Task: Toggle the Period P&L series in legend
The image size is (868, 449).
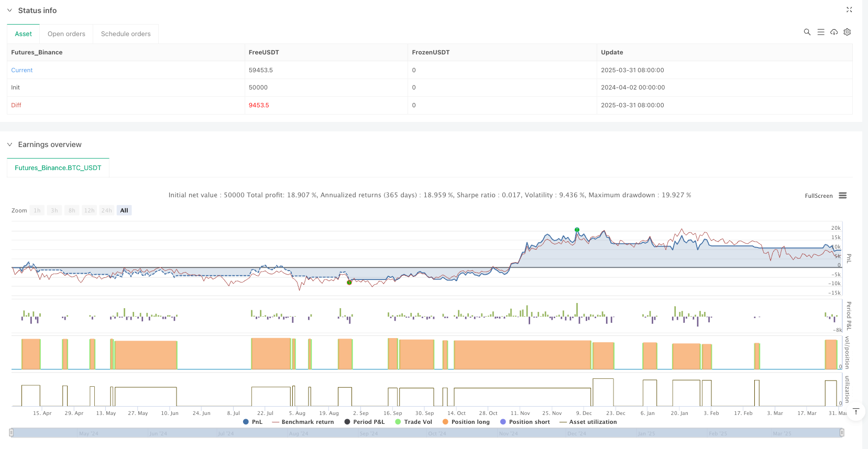Action: [x=365, y=422]
